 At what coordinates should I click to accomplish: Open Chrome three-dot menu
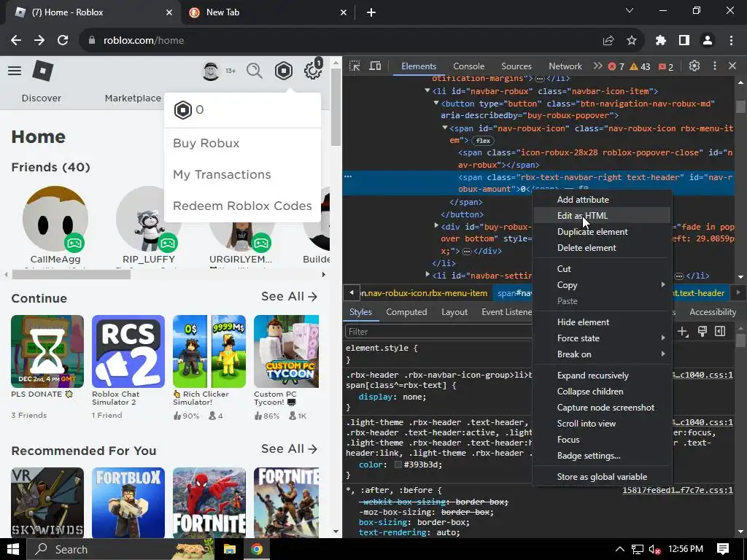[x=731, y=41]
